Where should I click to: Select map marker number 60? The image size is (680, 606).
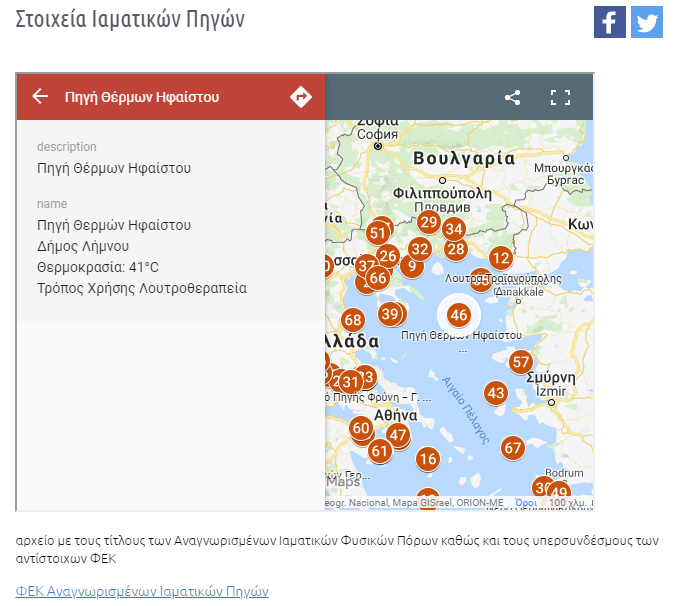[361, 428]
